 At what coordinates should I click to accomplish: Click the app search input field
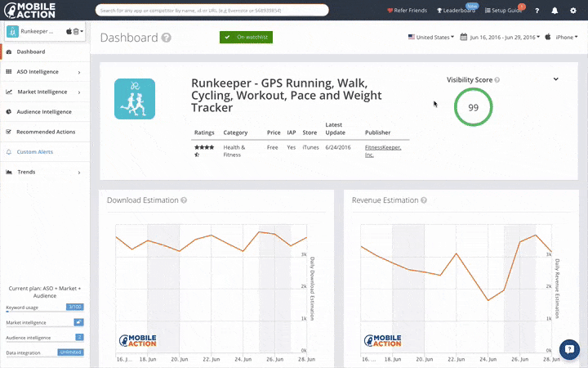212,11
